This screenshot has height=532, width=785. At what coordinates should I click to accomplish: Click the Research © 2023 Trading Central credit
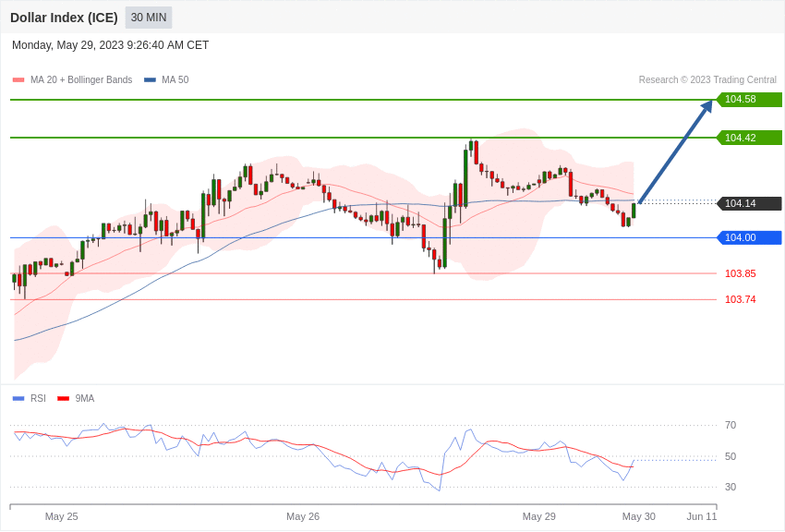707,80
